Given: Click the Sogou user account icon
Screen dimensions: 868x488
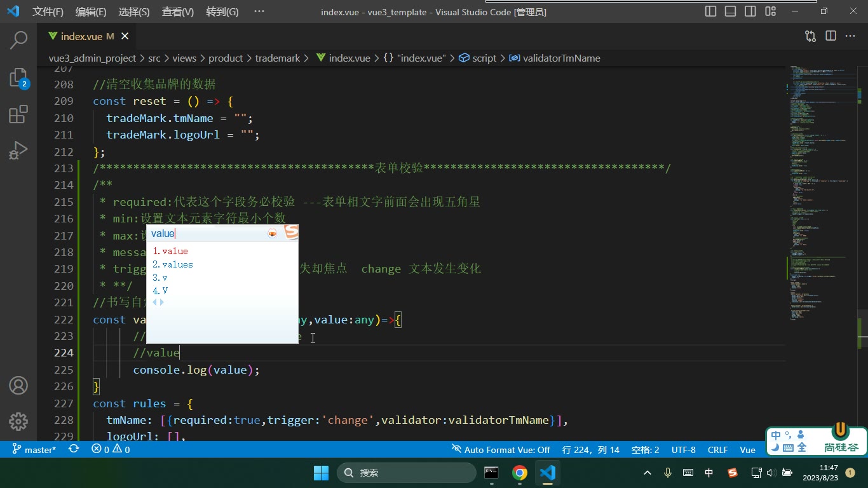Looking at the screenshot, I should click(800, 435).
